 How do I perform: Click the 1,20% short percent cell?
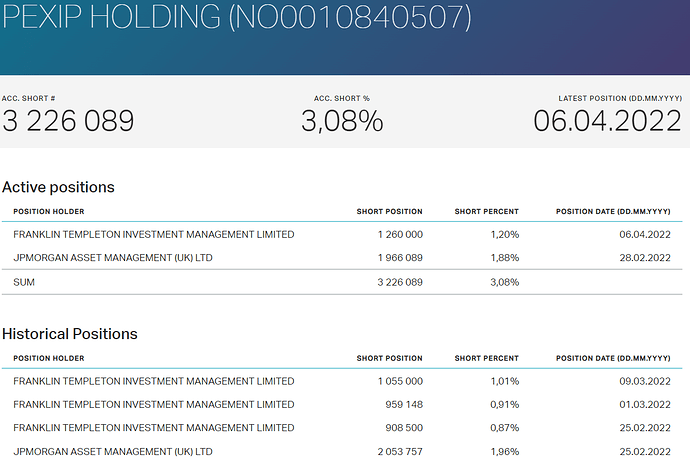(x=505, y=234)
